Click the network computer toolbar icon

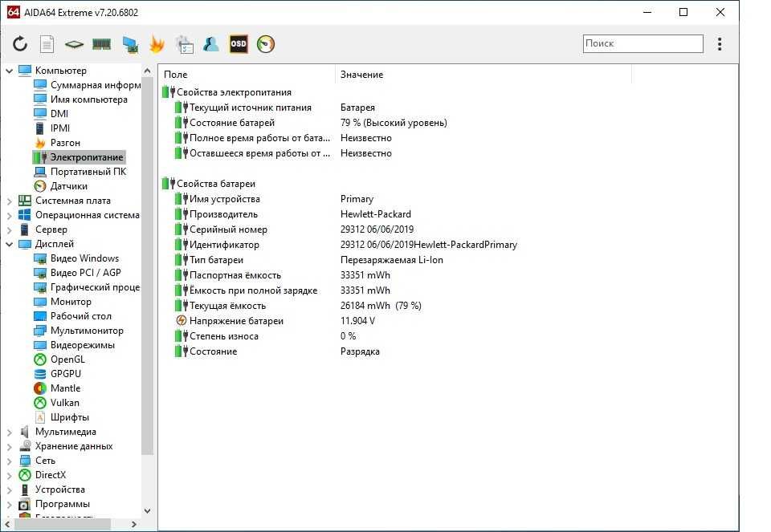[130, 45]
